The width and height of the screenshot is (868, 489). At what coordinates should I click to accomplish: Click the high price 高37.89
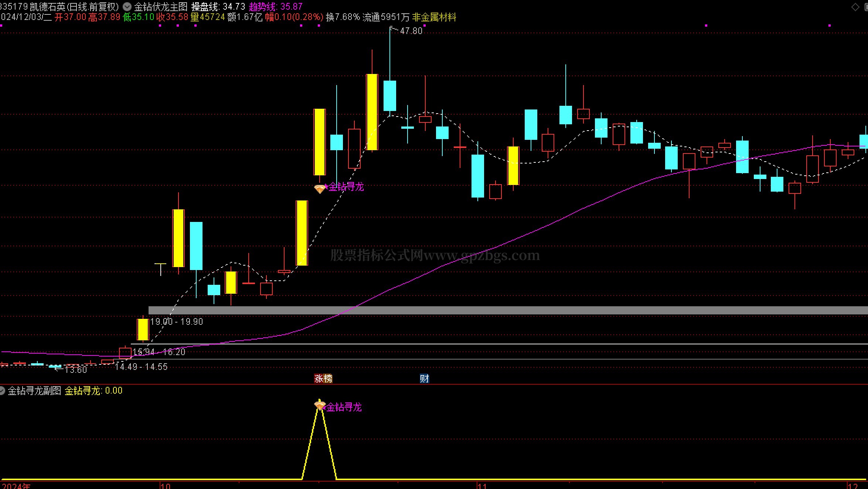point(104,17)
